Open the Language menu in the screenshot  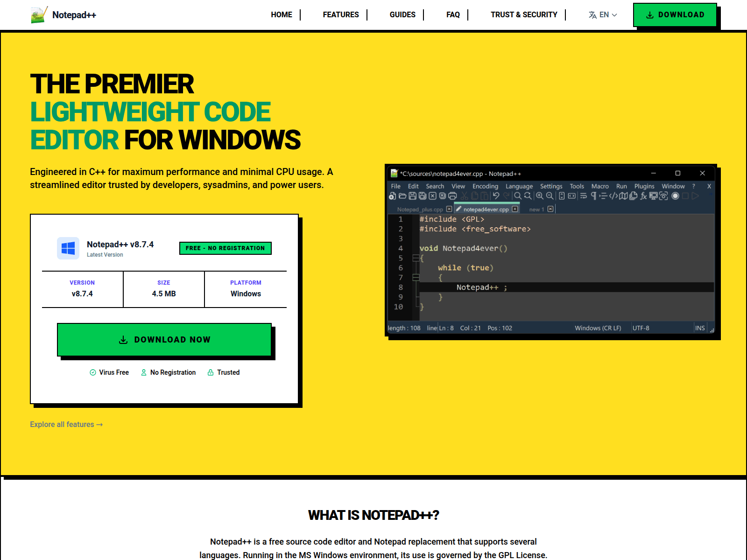[x=519, y=186]
